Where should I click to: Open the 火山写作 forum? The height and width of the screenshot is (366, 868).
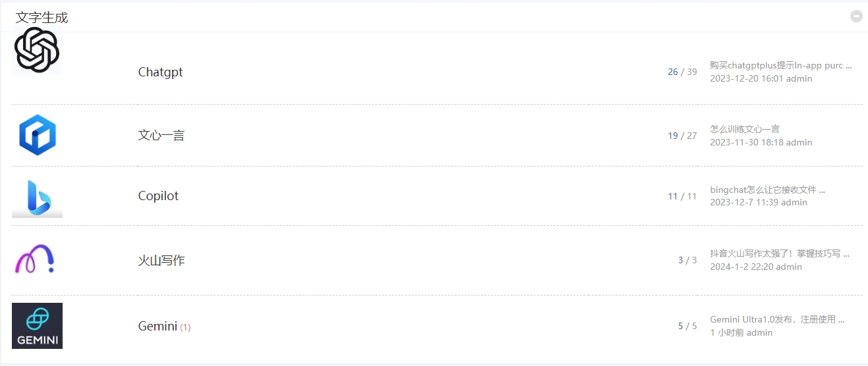point(161,261)
